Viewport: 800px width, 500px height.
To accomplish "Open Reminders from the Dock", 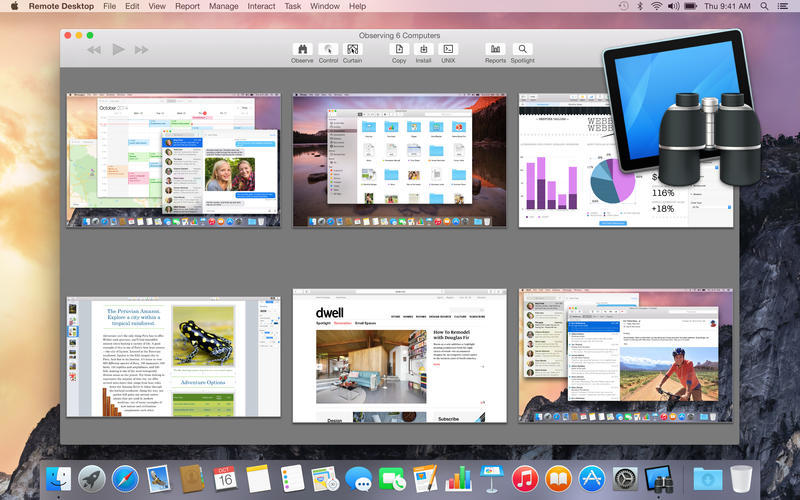I will tap(292, 479).
